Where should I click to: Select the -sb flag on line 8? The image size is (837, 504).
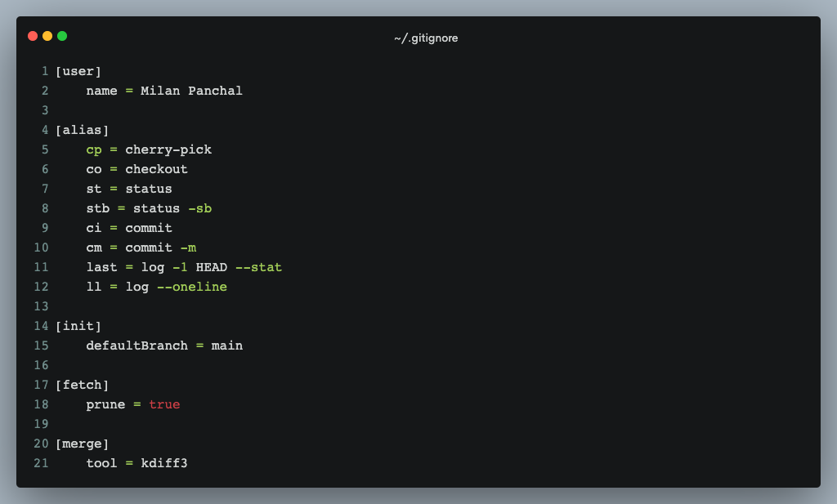coord(202,208)
